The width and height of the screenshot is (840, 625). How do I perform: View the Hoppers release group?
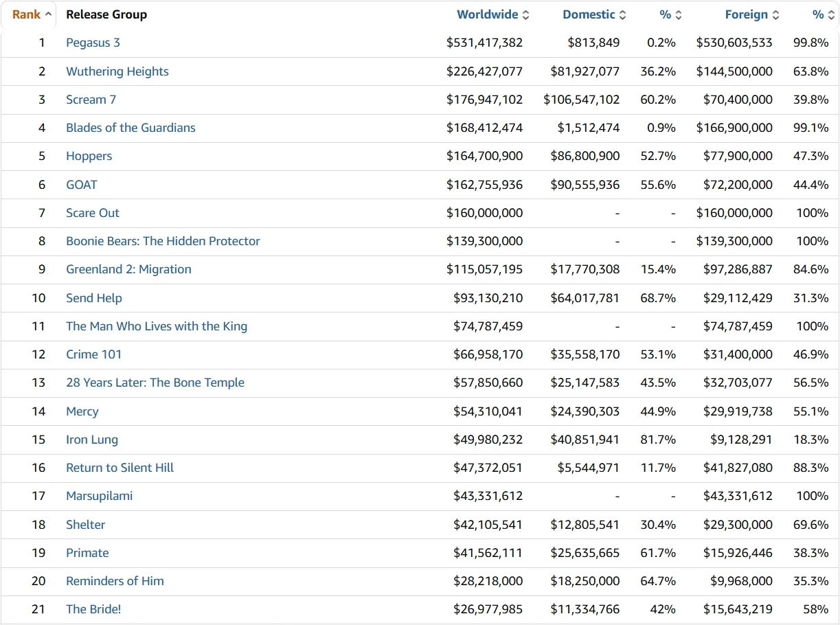click(x=89, y=156)
